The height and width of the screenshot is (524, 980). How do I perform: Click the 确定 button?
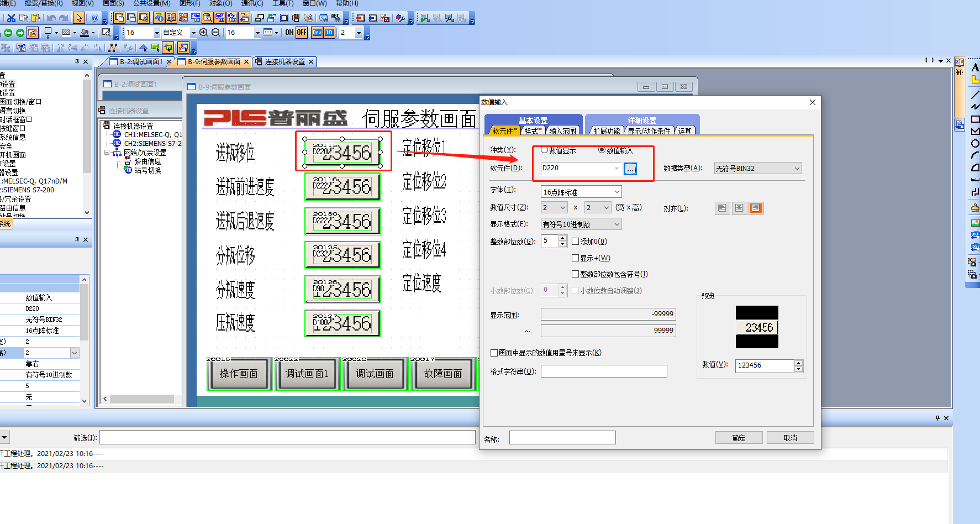(739, 438)
